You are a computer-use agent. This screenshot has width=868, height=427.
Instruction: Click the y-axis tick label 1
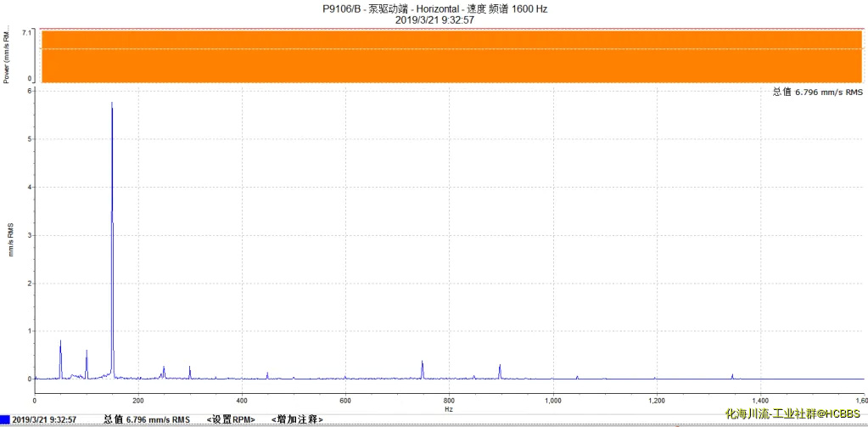30,331
